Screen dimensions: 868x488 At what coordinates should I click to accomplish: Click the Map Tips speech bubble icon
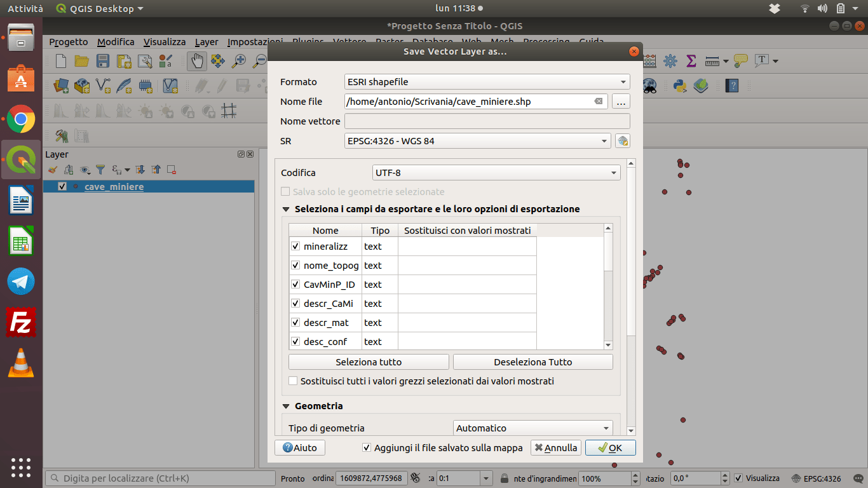pos(741,61)
